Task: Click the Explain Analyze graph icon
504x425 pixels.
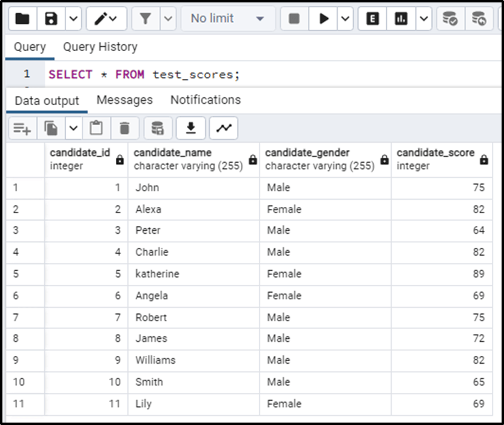Action: click(400, 18)
